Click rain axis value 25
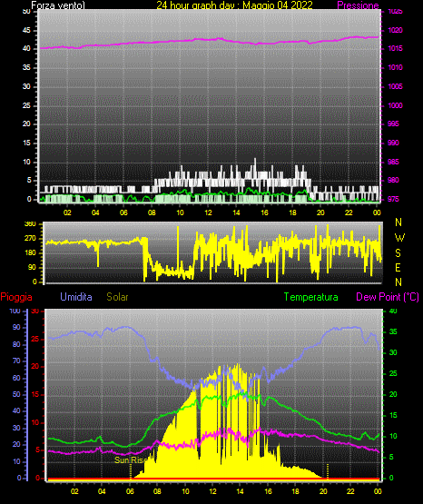Image resolution: width=423 pixels, height=504 pixels. [x=35, y=339]
